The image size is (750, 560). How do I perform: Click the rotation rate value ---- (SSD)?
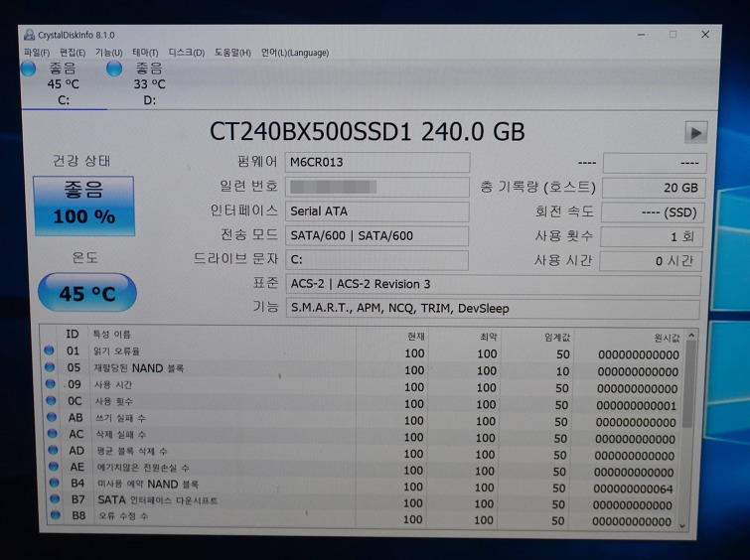(653, 212)
